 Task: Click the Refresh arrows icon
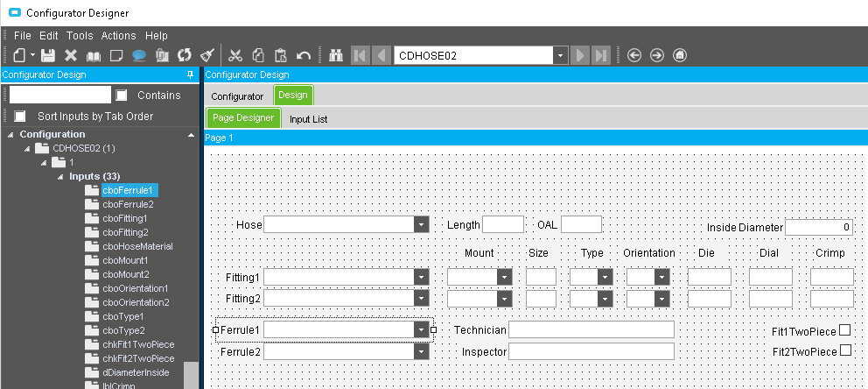(x=185, y=55)
